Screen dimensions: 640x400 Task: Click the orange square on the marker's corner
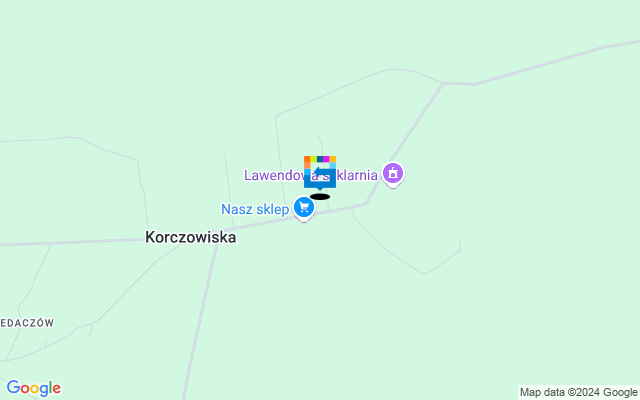307,159
